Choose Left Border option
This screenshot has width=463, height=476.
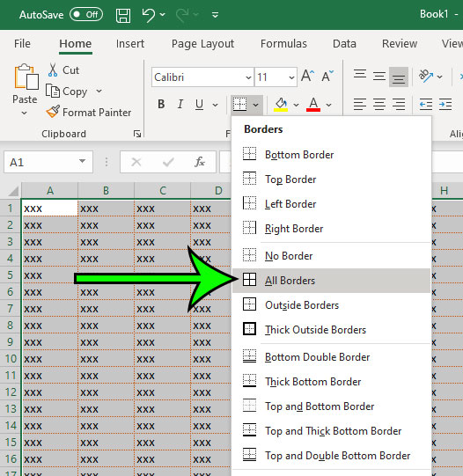point(332,204)
